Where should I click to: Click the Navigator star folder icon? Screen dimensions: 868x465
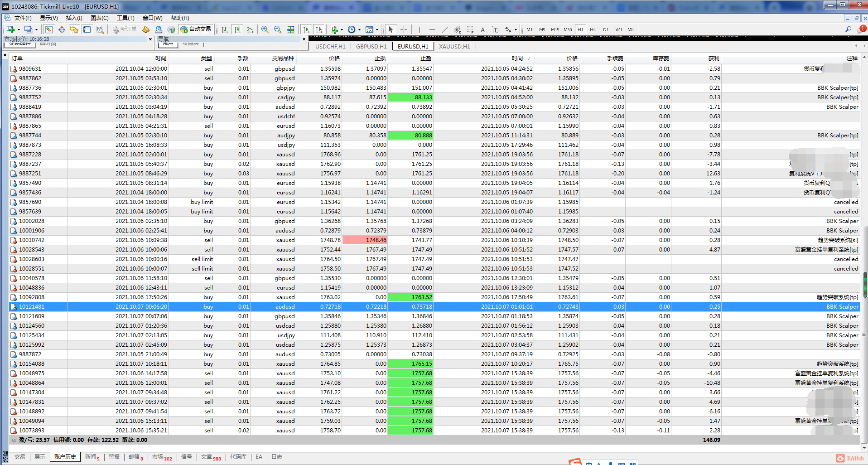(x=74, y=29)
